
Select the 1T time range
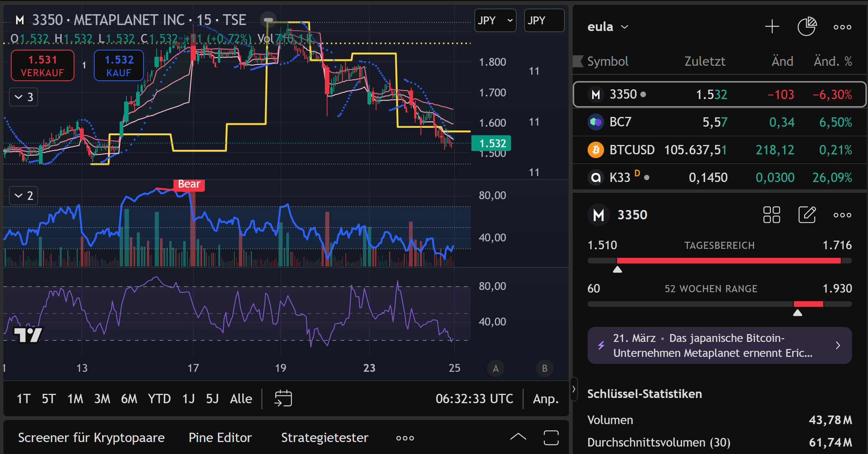click(x=24, y=399)
